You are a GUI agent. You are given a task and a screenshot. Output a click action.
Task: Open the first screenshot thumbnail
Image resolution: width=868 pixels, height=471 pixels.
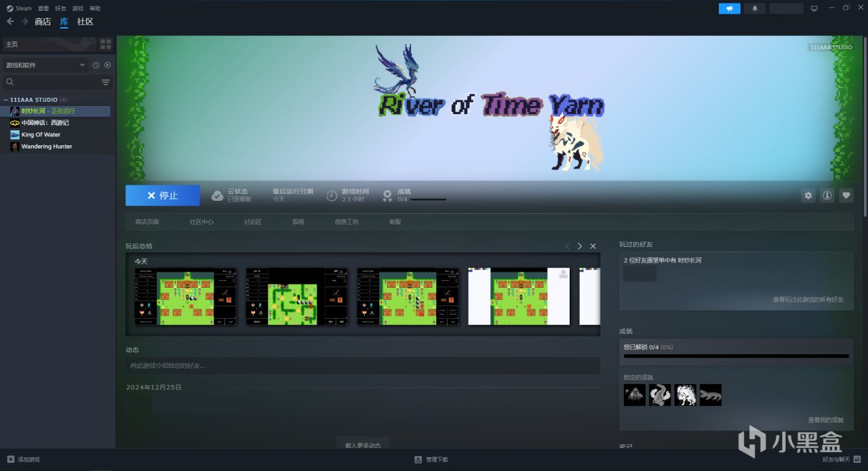point(185,297)
